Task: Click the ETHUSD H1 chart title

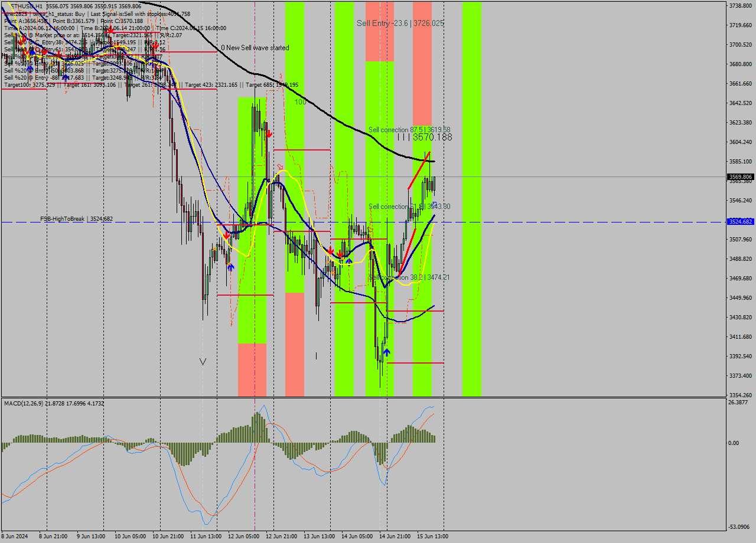Action: [27, 5]
